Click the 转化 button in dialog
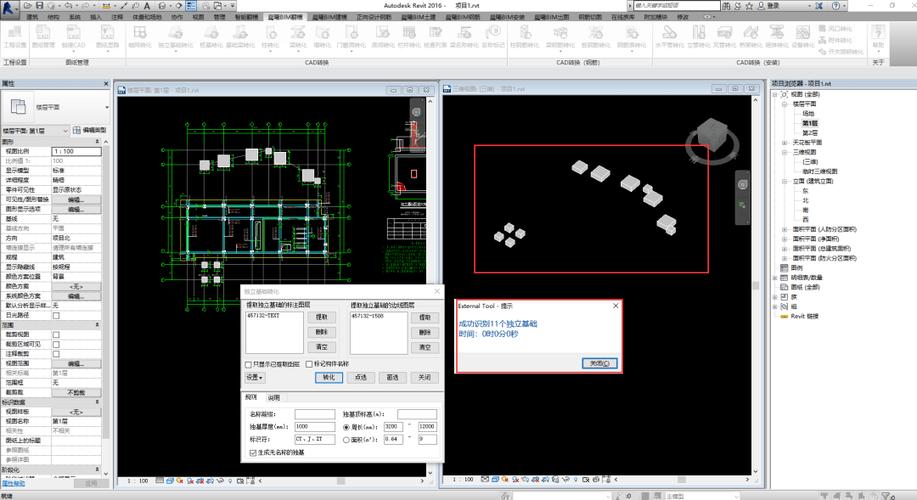The width and height of the screenshot is (917, 500). [329, 377]
